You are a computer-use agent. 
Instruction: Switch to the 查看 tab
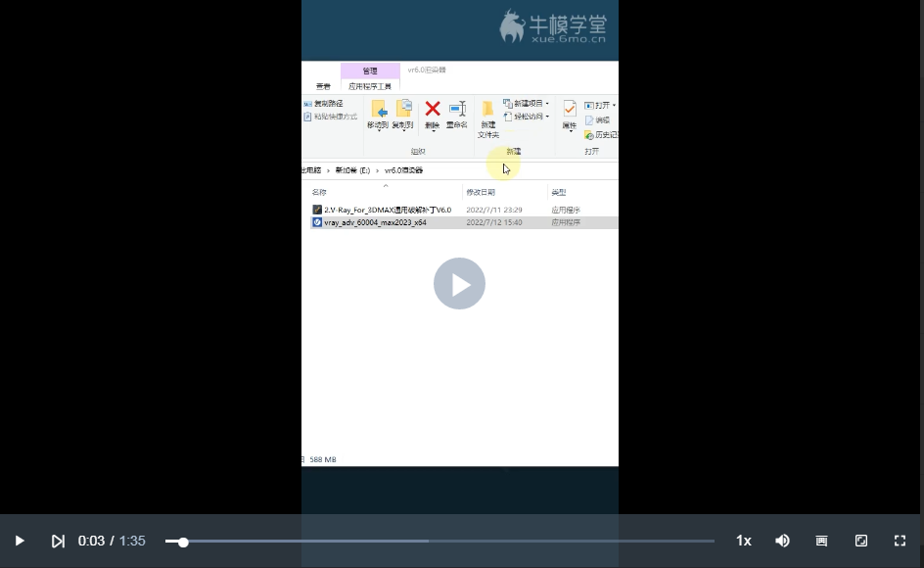pos(323,87)
